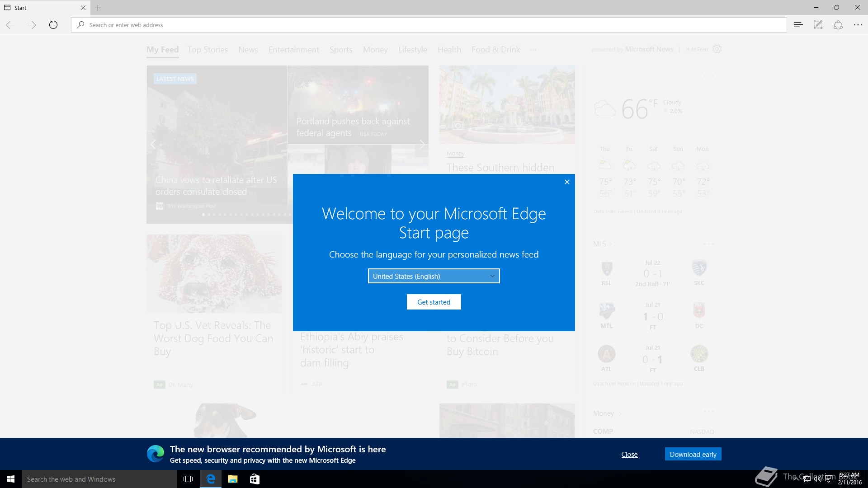This screenshot has width=868, height=488.
Task: Open Portland pushes back against federal agents story
Action: click(353, 127)
